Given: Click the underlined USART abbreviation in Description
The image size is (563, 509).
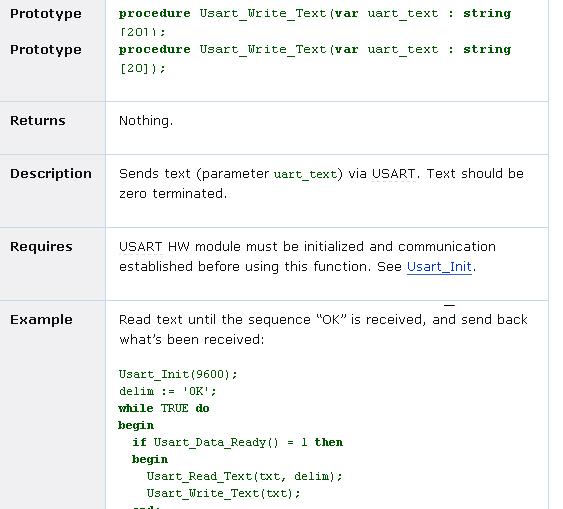Looking at the screenshot, I should pyautogui.click(x=394, y=174).
